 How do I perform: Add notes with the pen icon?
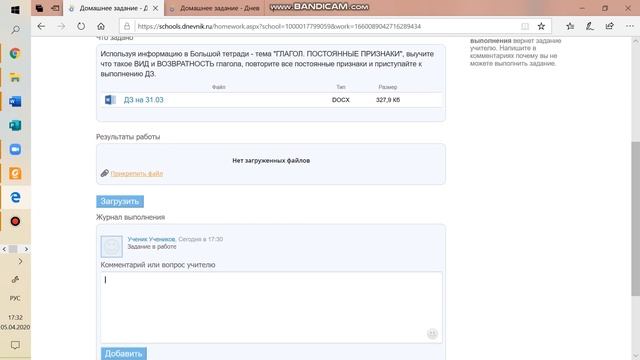590,26
